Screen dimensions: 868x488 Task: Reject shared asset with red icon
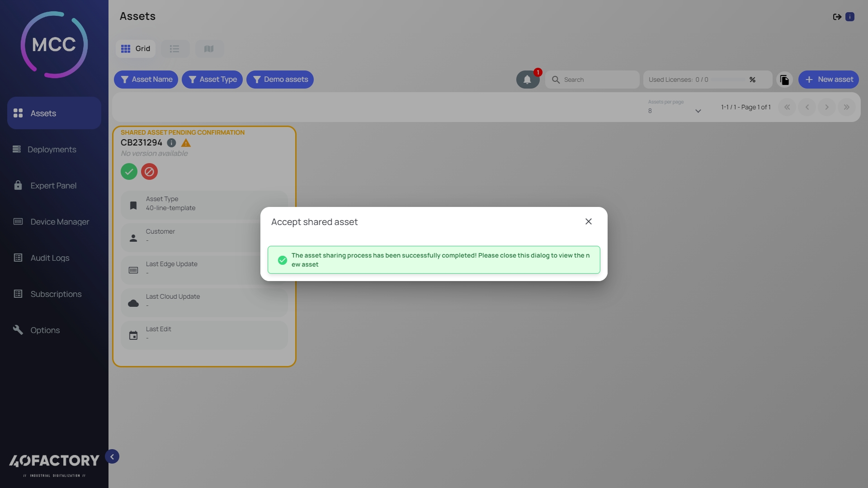(x=149, y=172)
